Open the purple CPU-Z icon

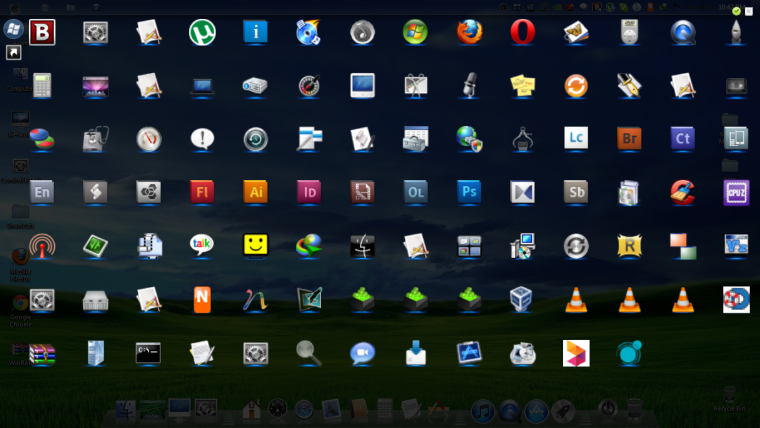click(x=736, y=190)
